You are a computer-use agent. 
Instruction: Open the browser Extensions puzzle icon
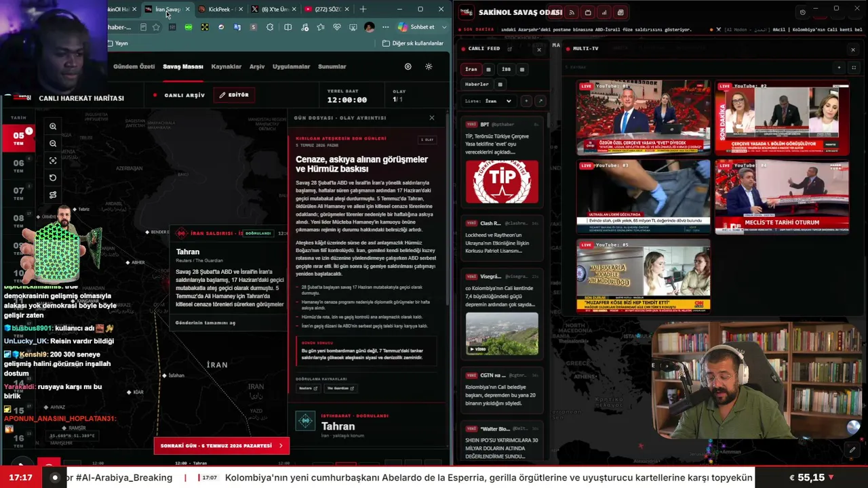click(270, 27)
